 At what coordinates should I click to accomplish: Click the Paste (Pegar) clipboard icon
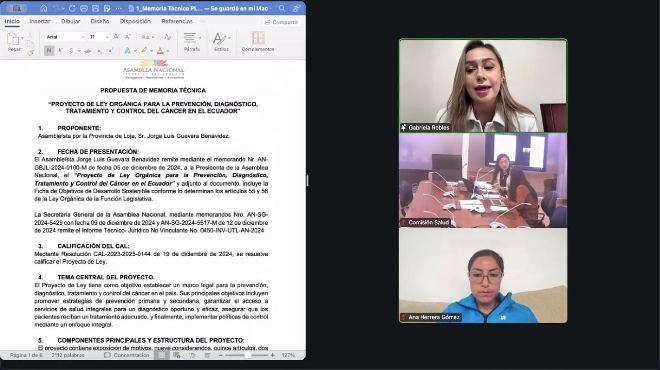pos(13,39)
